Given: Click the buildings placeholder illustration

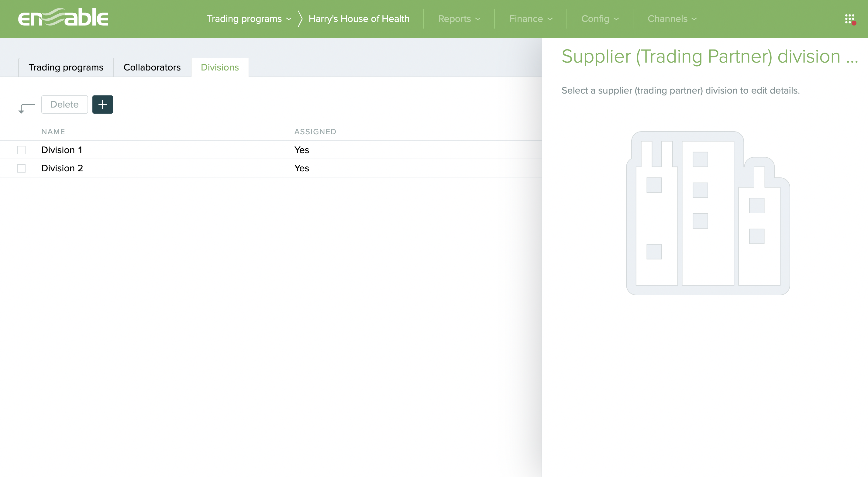Looking at the screenshot, I should [708, 213].
